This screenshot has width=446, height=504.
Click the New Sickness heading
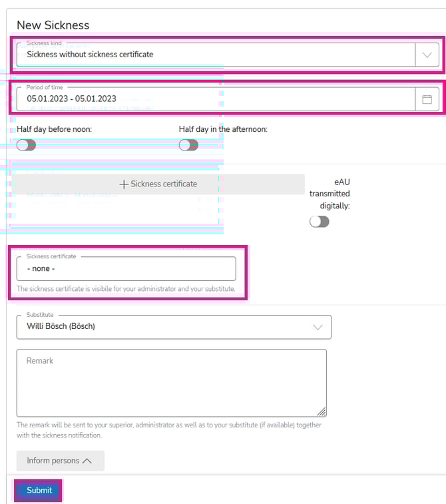53,25
